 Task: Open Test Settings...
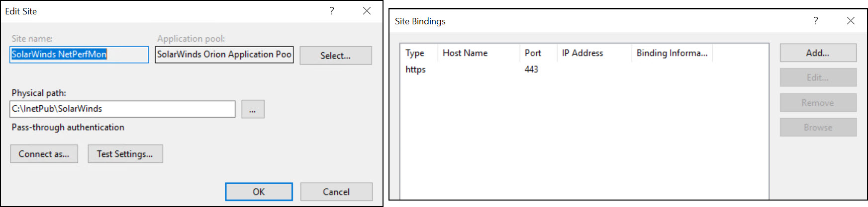point(125,154)
